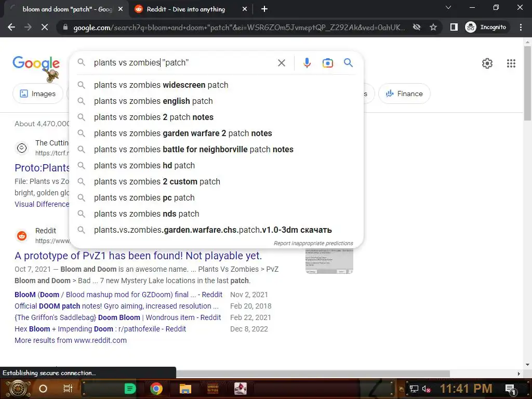The width and height of the screenshot is (532, 399).
Task: Open the notification center icon
Action: [510, 389]
